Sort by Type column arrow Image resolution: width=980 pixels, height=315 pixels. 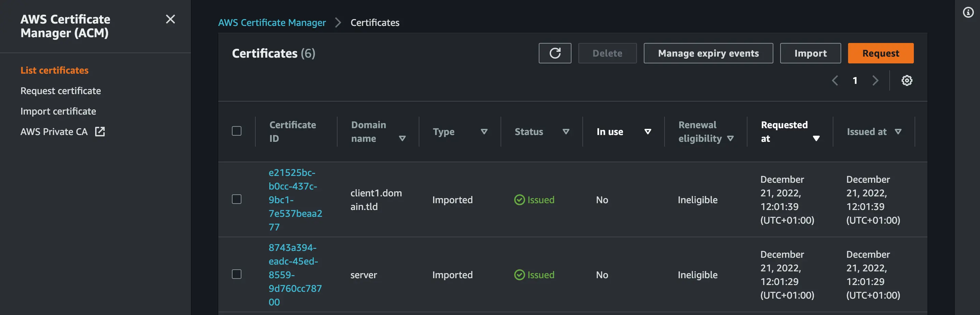(x=484, y=132)
